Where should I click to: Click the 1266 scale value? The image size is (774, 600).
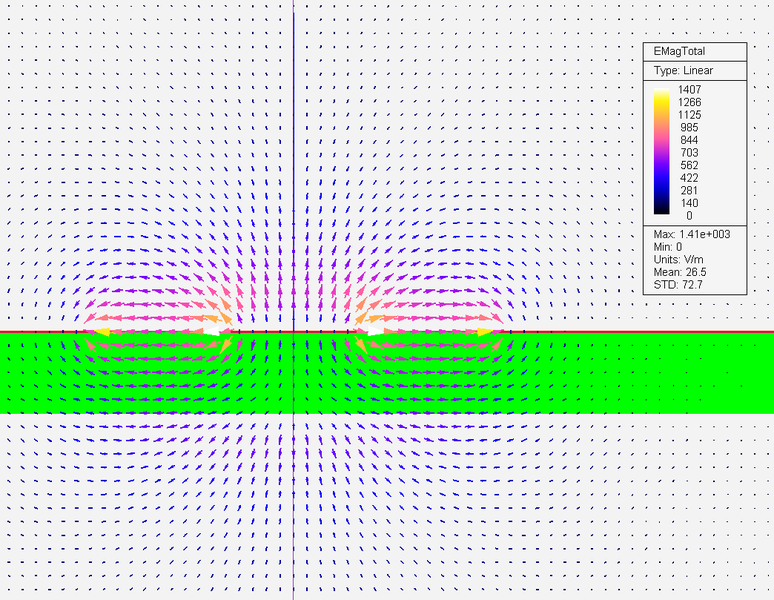pyautogui.click(x=690, y=102)
